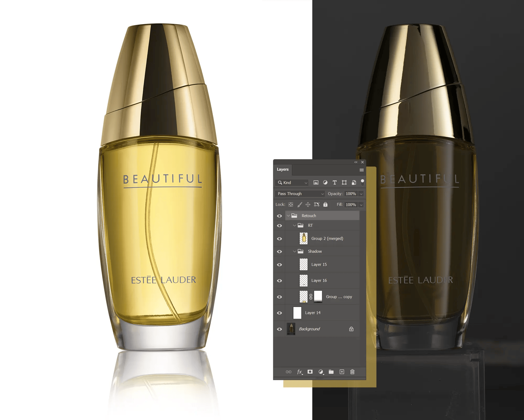Open the Pass Through blend mode dropdown
The image size is (524, 420).
[x=300, y=193]
